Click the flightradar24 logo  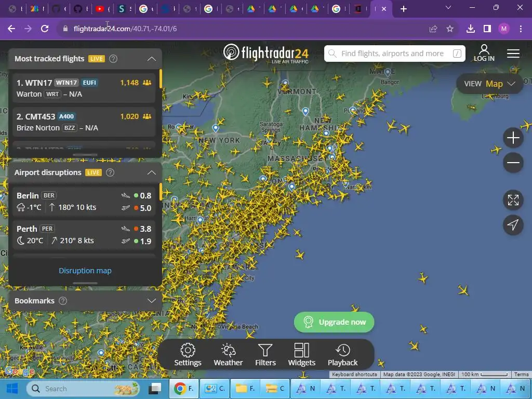(265, 54)
